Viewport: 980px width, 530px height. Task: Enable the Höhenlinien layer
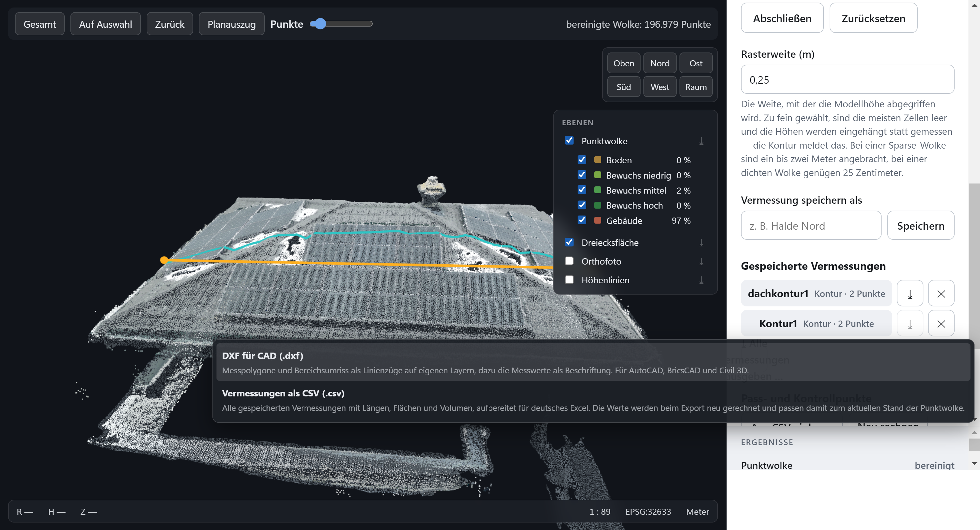coord(569,280)
